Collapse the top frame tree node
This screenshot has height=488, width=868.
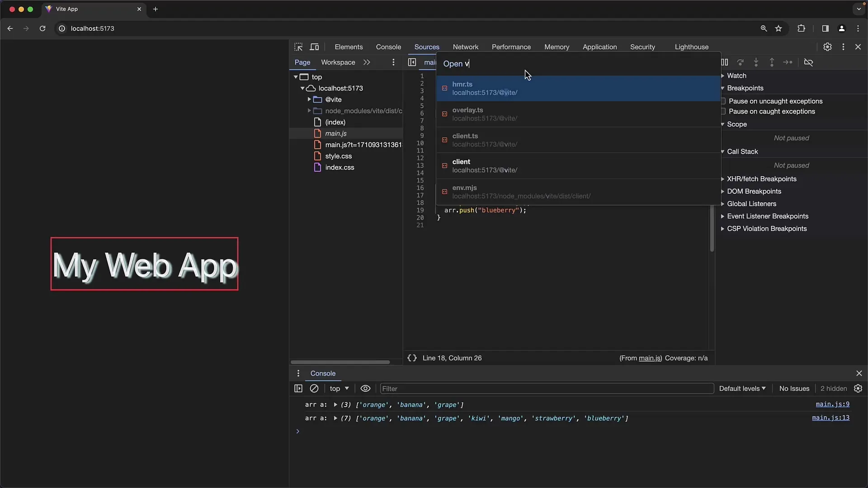coord(296,77)
